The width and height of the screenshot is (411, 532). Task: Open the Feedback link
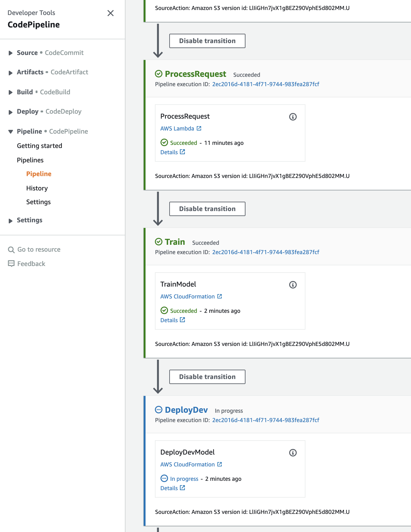31,264
